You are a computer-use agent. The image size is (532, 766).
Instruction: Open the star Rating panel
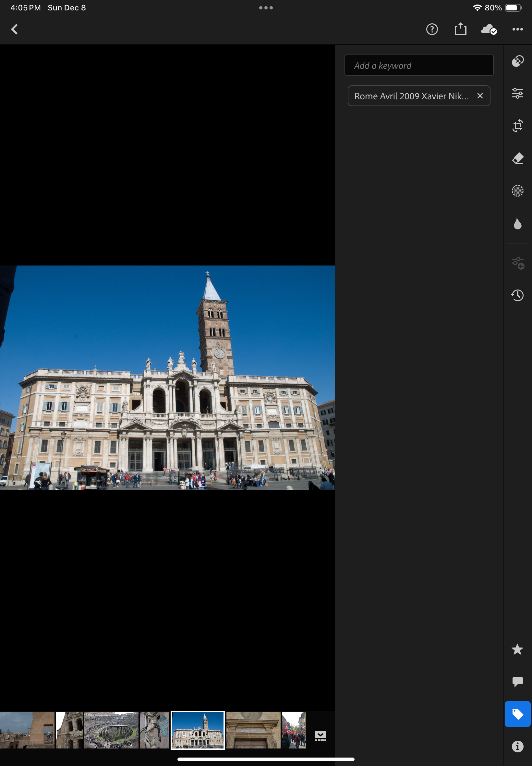[x=517, y=649]
